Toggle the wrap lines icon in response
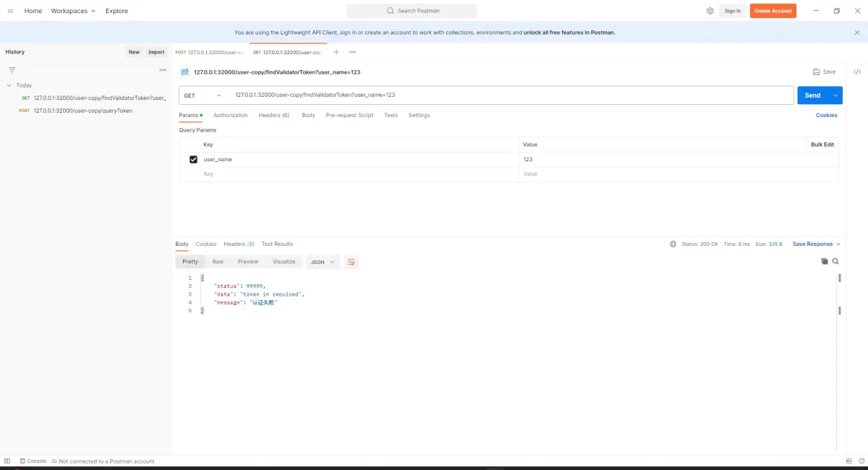Viewport: 868px width, 470px height. (351, 262)
